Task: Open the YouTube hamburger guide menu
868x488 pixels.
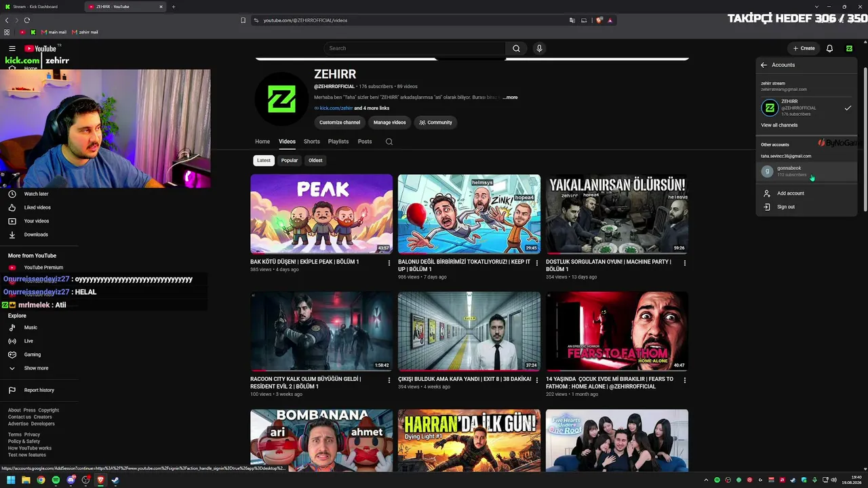Action: click(x=12, y=48)
